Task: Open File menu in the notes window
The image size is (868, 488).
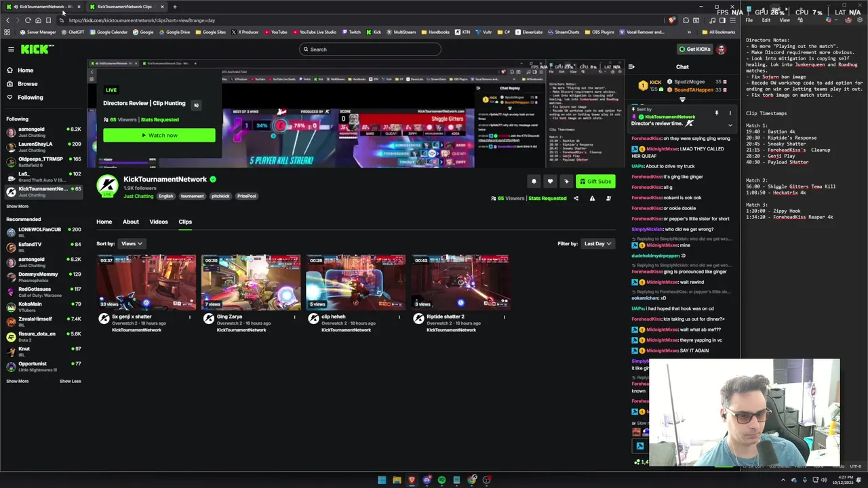Action: click(749, 20)
